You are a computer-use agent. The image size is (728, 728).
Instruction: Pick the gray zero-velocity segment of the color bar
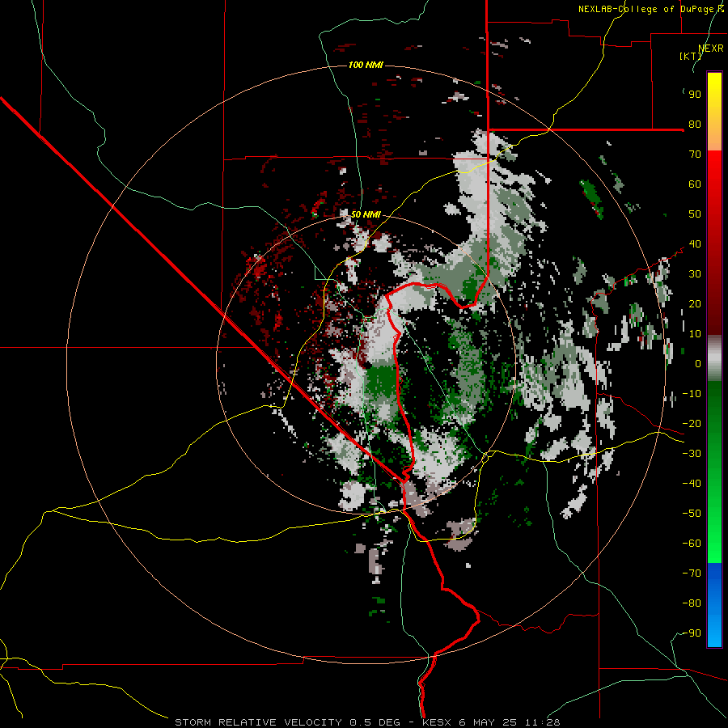click(714, 358)
